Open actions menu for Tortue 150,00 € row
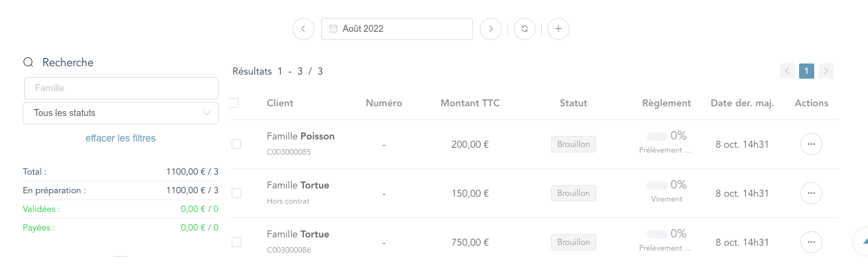Screen dimensions: 868x265 pyautogui.click(x=811, y=193)
